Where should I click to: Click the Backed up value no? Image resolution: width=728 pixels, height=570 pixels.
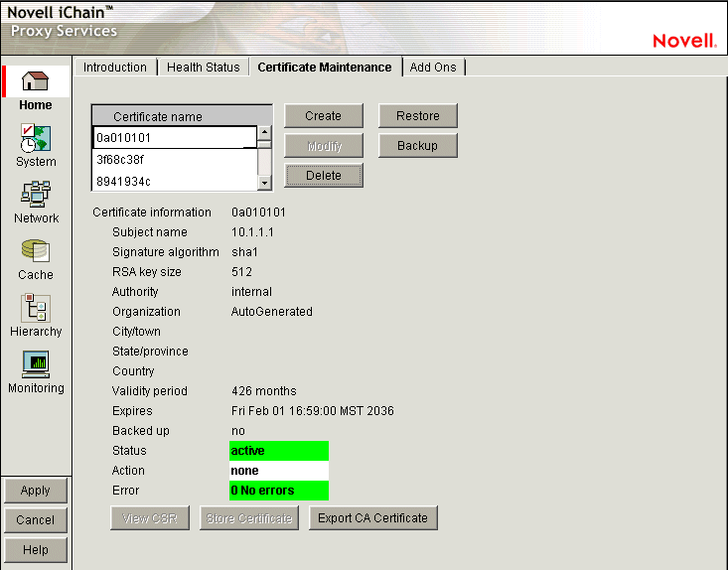(x=237, y=431)
